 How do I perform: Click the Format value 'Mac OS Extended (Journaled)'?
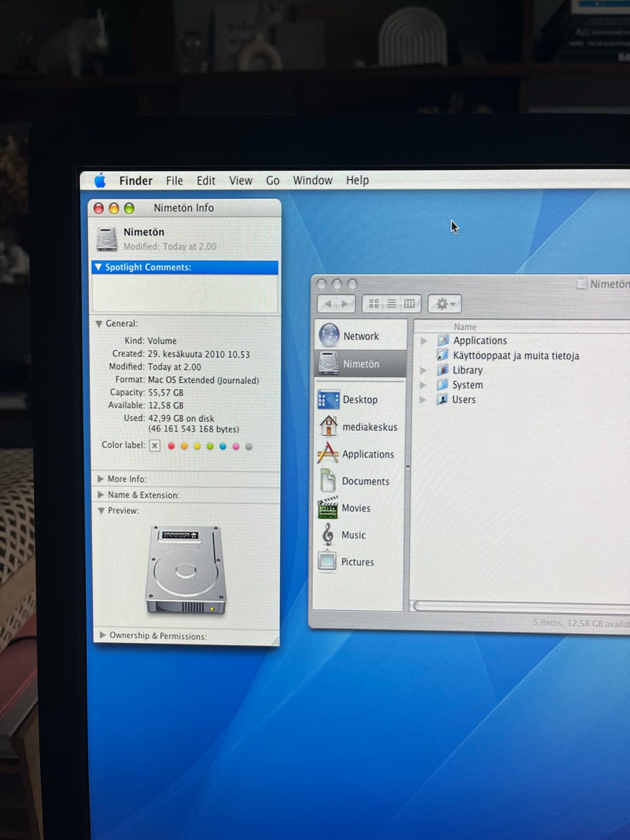tap(203, 380)
